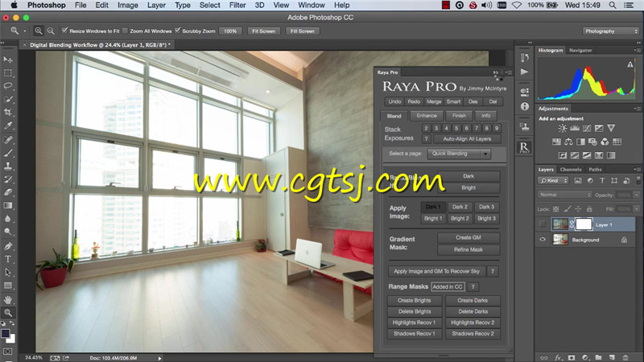
Task: Open layer Fill dropdown arrow
Action: (636, 209)
